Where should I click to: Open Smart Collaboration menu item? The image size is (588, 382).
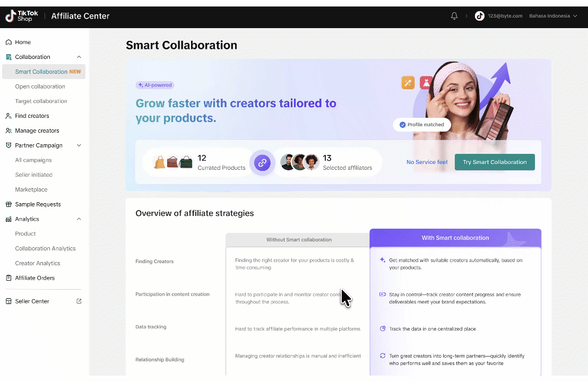[44, 72]
